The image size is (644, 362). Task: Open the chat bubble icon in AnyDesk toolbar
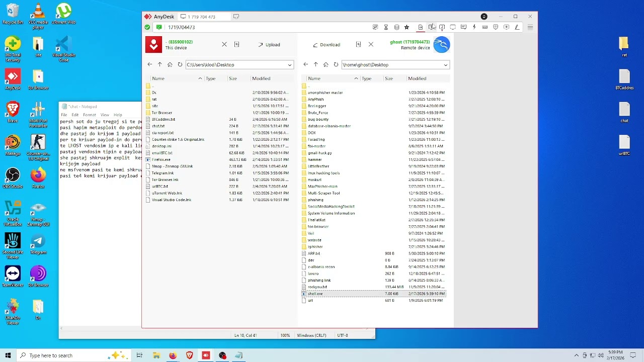(463, 27)
